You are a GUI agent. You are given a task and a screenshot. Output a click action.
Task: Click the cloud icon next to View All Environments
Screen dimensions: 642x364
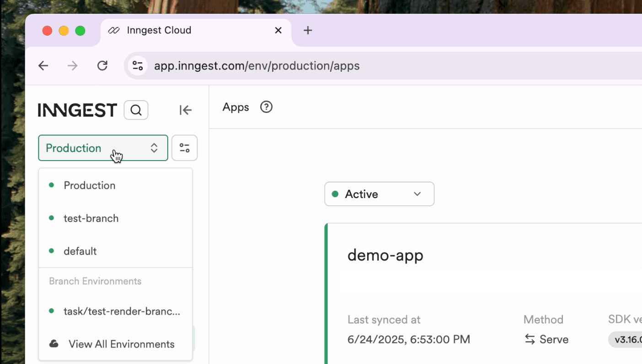54,343
